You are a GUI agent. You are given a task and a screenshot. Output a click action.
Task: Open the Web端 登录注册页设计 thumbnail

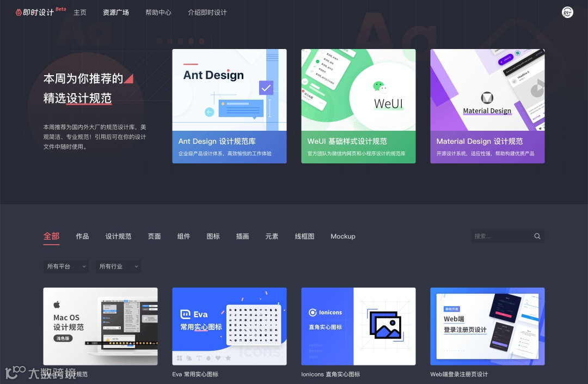[487, 326]
